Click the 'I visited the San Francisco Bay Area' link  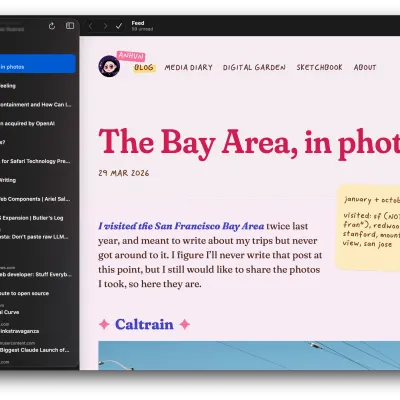(x=181, y=226)
